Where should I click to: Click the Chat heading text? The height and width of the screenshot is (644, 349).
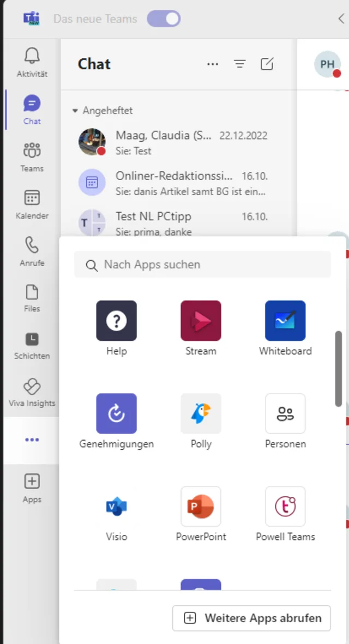(94, 64)
